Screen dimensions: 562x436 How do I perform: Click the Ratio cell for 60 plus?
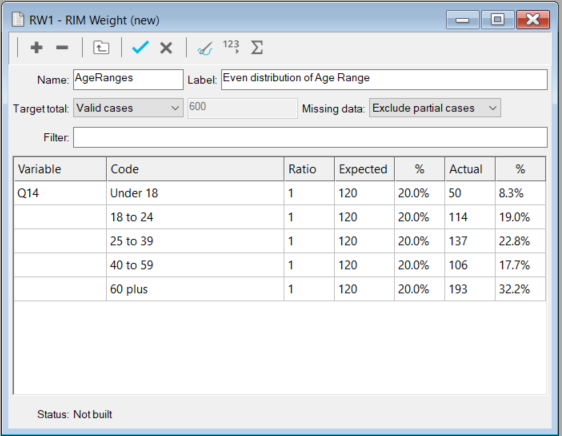click(309, 289)
